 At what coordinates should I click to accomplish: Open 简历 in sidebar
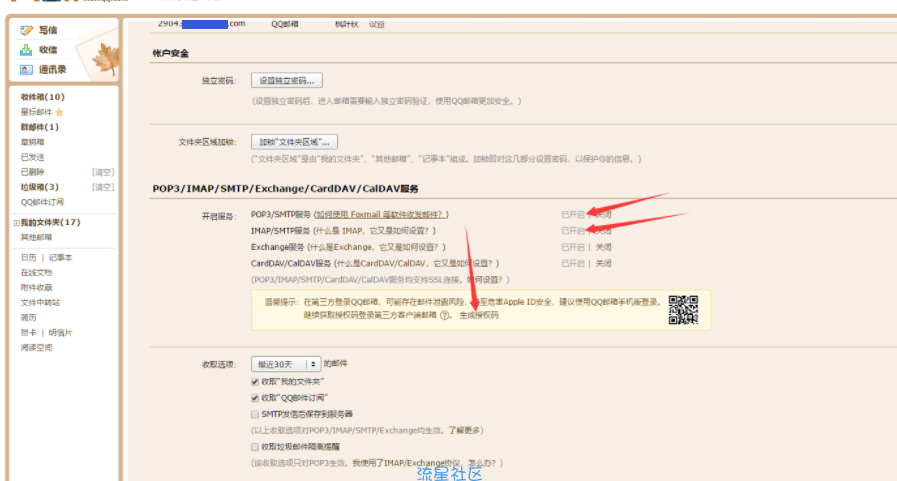click(x=28, y=317)
